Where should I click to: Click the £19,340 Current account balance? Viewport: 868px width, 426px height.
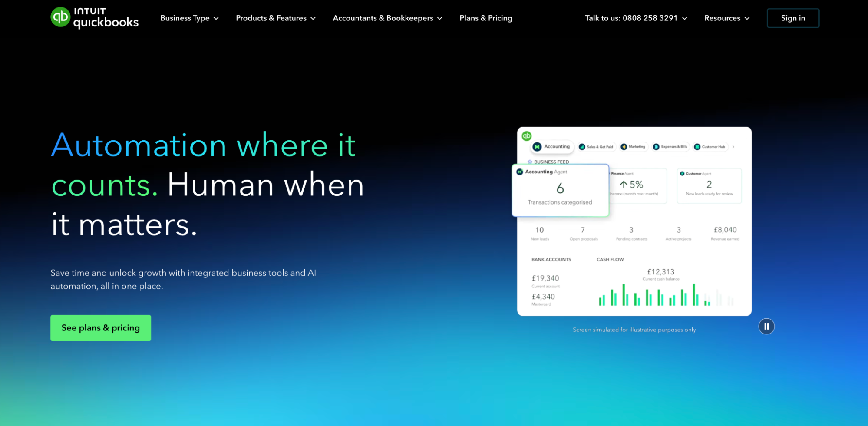point(545,281)
